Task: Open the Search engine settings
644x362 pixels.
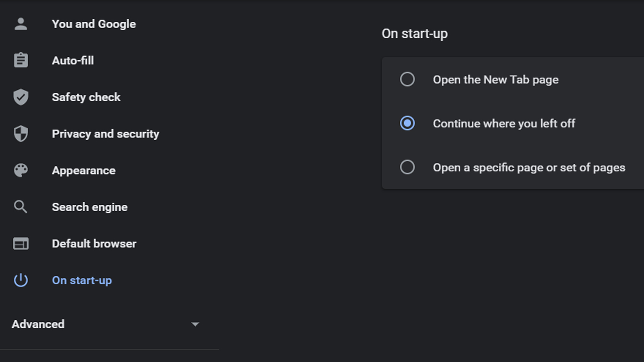Action: click(90, 207)
